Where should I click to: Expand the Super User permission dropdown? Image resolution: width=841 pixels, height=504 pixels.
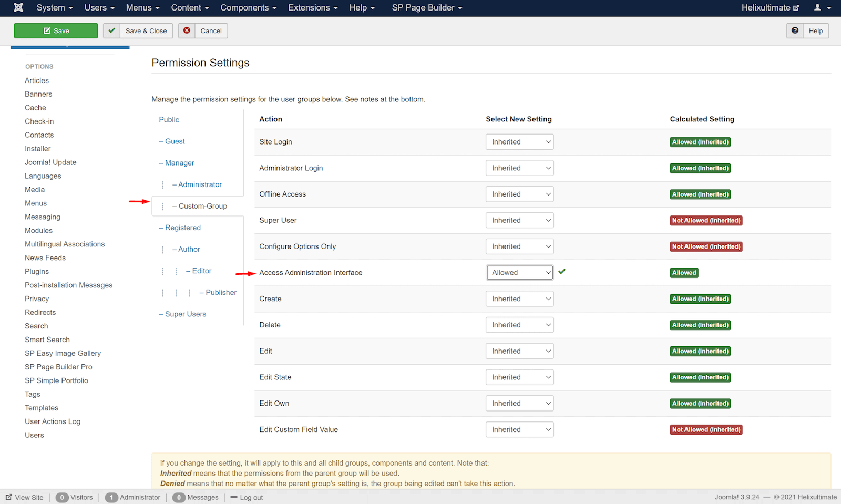click(519, 220)
